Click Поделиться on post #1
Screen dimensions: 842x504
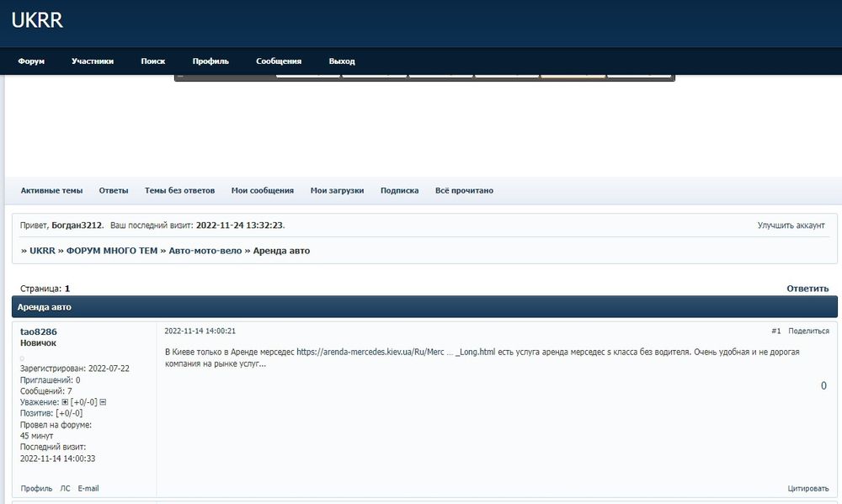tap(808, 332)
